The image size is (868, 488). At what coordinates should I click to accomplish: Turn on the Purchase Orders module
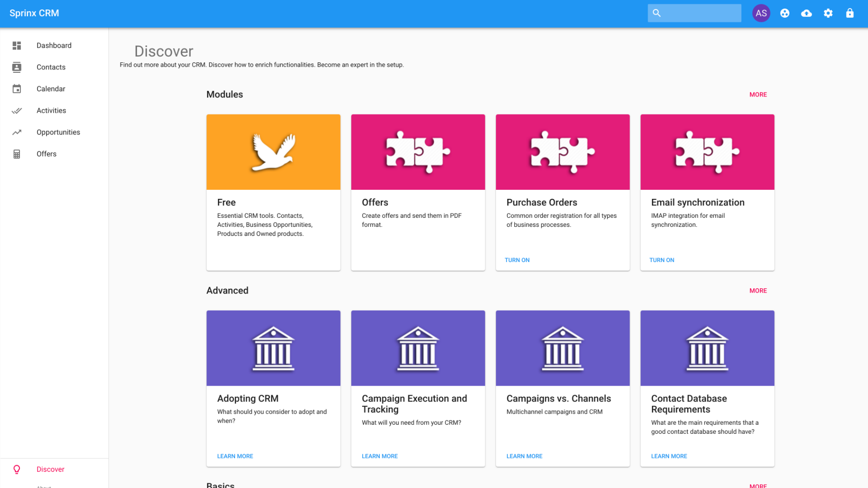click(517, 260)
